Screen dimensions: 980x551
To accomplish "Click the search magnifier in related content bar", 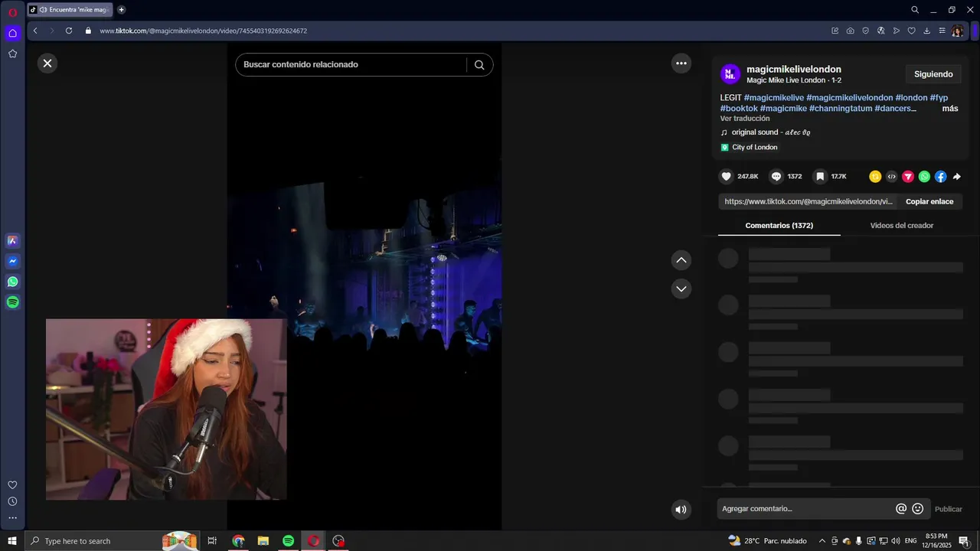I will point(479,65).
